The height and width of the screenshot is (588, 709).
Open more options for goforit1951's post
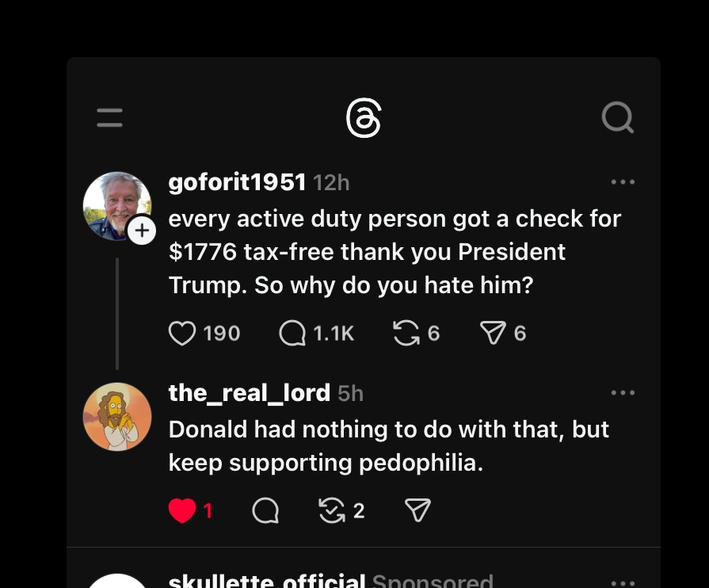tap(623, 182)
